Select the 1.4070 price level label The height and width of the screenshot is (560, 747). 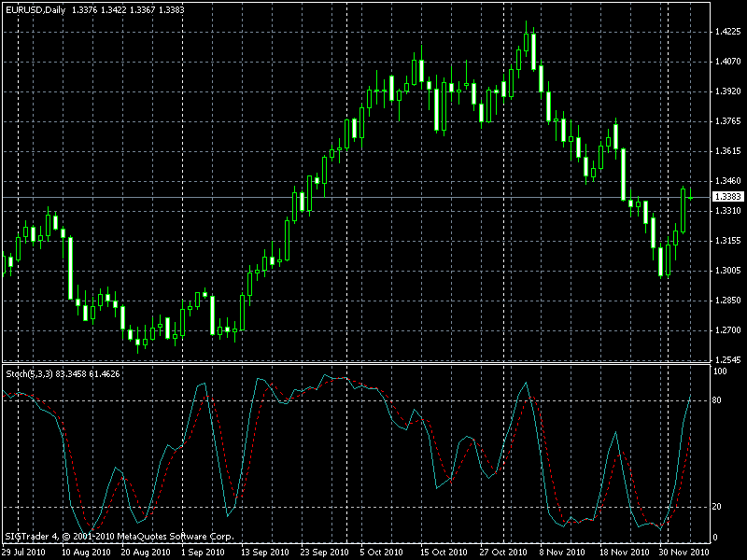[728, 62]
